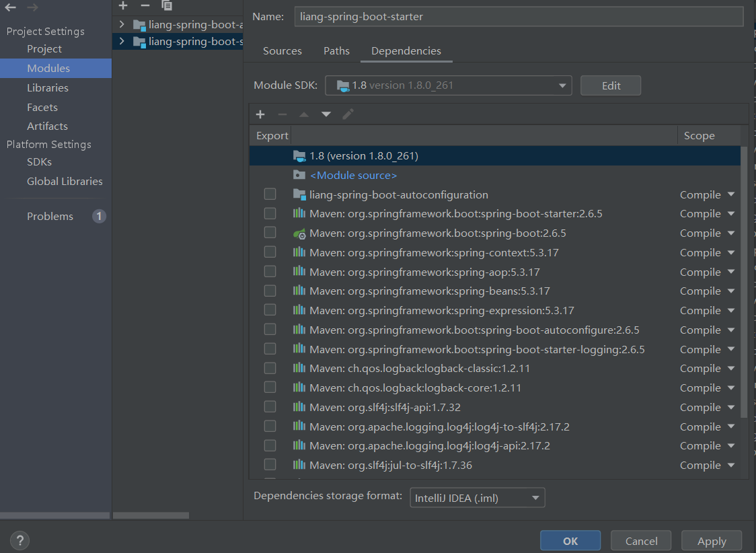Add a new module with plus icon

coord(123,5)
